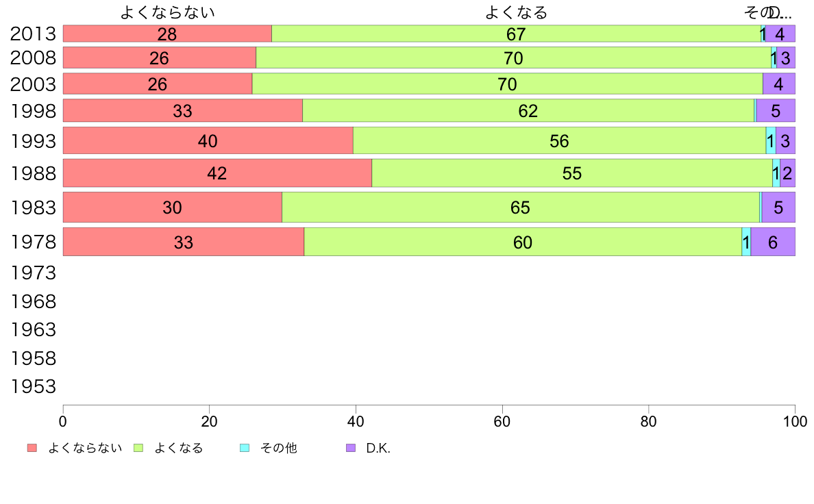Click the 1988 green segment showing 55
The width and height of the screenshot is (814, 504).
click(x=572, y=173)
